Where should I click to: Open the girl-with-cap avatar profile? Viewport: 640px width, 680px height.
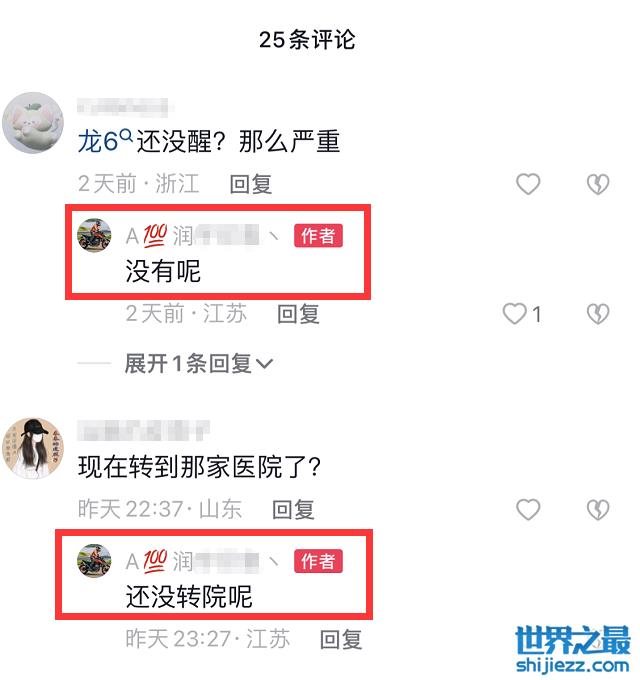click(x=33, y=448)
